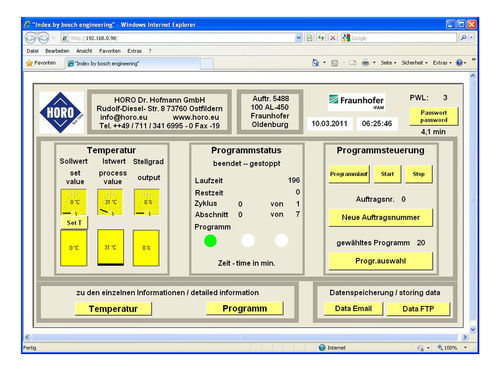Click the Stellgrad 0 % bar display
This screenshot has width=500, height=371.
point(146,248)
